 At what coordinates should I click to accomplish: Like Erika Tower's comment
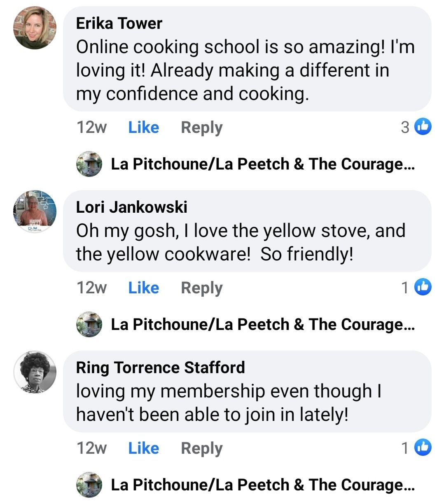click(x=143, y=128)
